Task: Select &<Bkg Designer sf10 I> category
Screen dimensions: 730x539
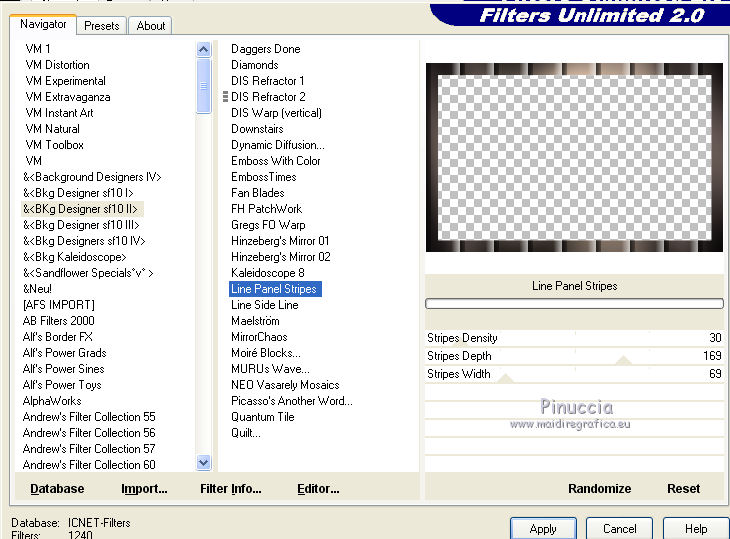Action: 78,193
